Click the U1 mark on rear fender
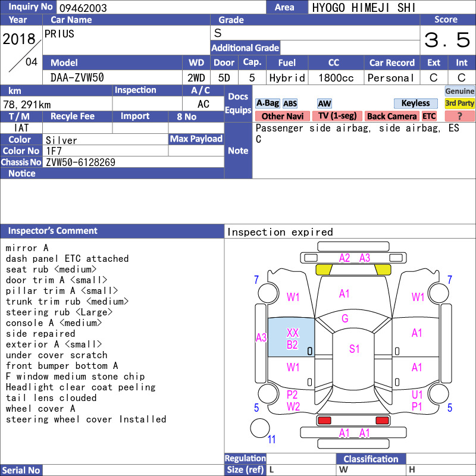The height and width of the screenshot is (476, 476). (417, 394)
